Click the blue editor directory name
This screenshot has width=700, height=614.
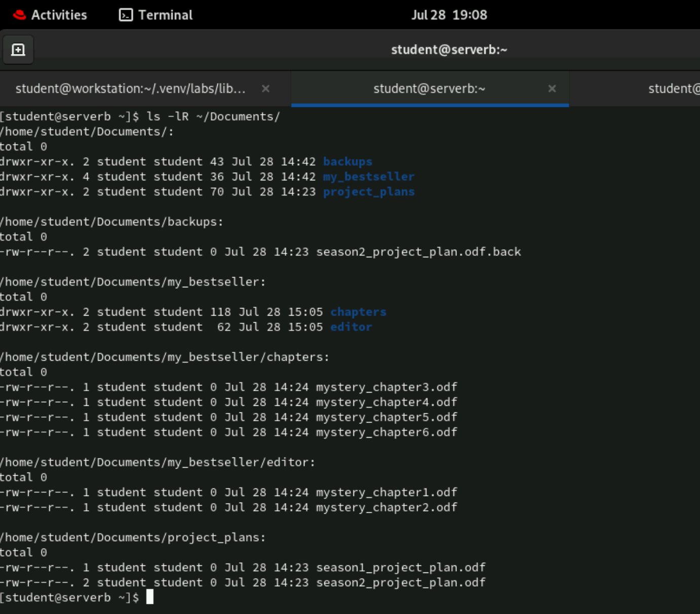click(351, 327)
